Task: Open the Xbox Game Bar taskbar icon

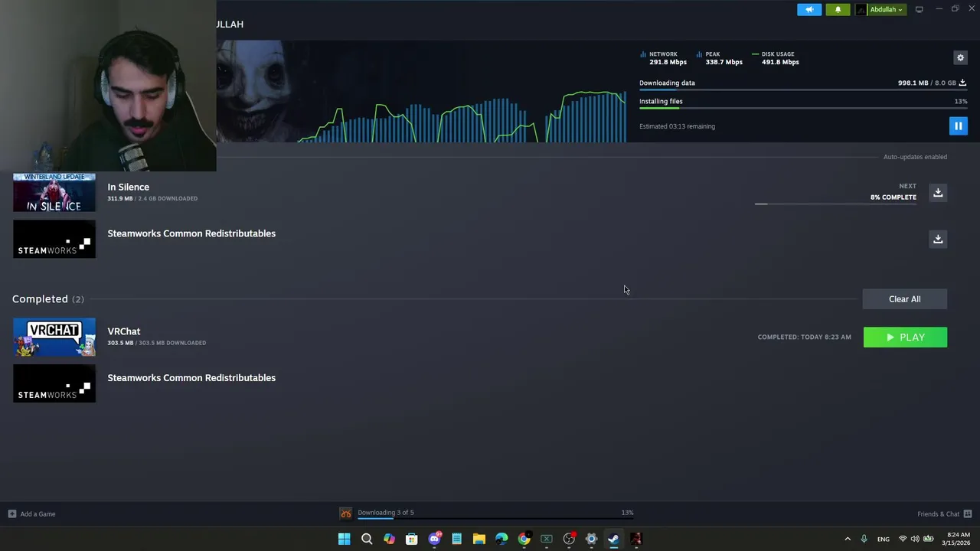Action: tap(547, 539)
